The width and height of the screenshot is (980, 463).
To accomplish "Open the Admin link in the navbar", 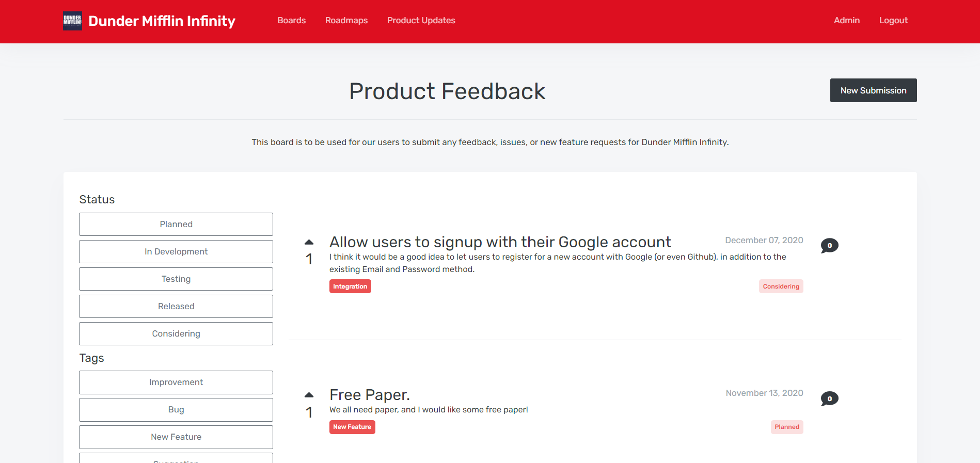I will [847, 21].
